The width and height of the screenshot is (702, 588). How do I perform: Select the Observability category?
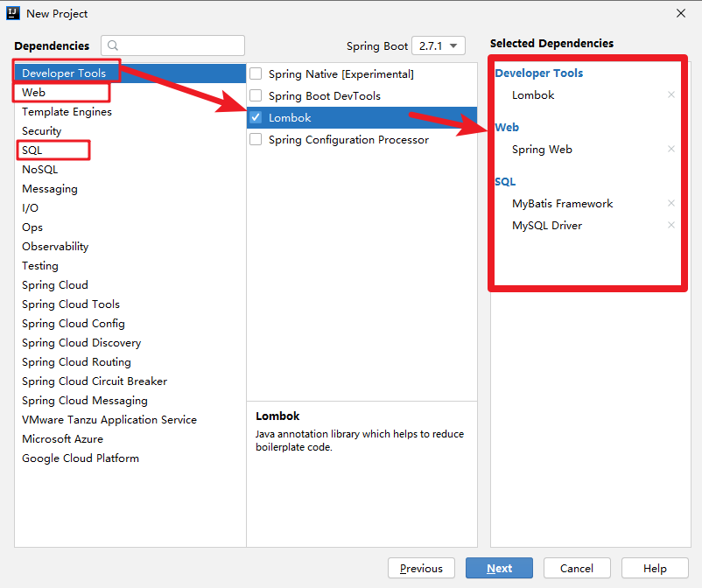pos(130,246)
